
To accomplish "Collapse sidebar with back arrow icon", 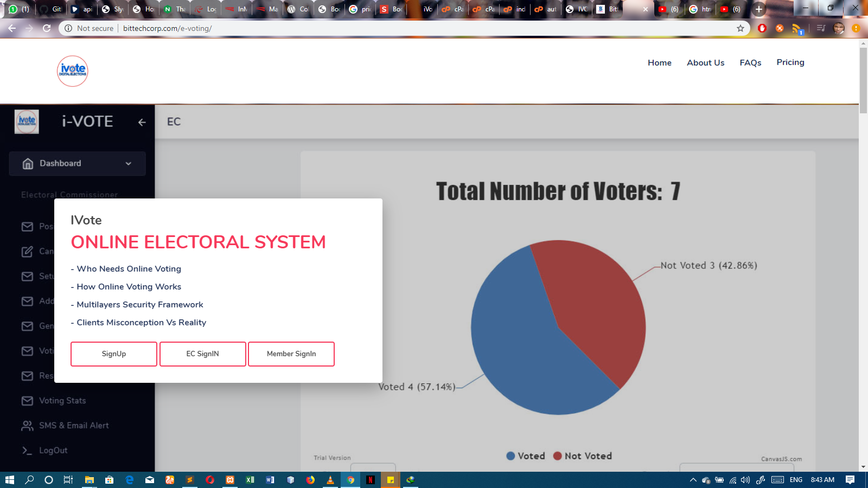I will [x=142, y=123].
